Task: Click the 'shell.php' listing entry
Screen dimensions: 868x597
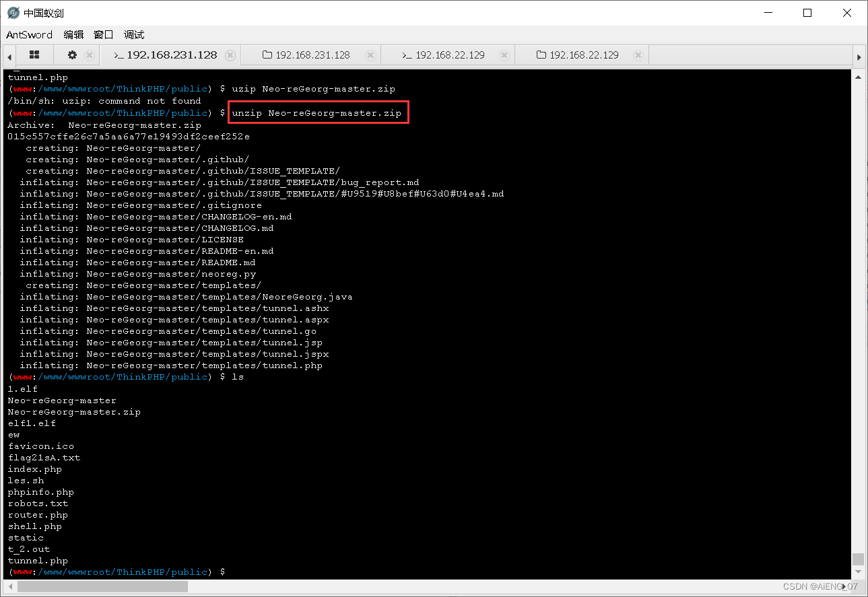Action: click(35, 526)
